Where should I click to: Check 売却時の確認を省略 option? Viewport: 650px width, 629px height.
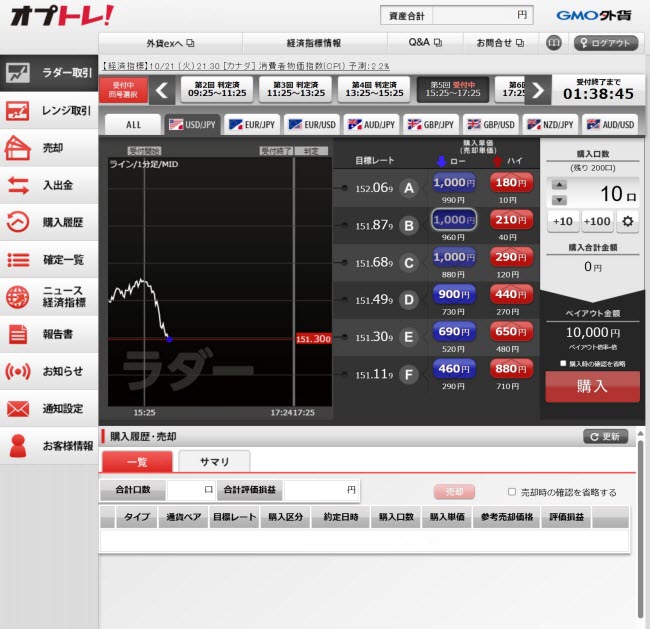tap(512, 492)
